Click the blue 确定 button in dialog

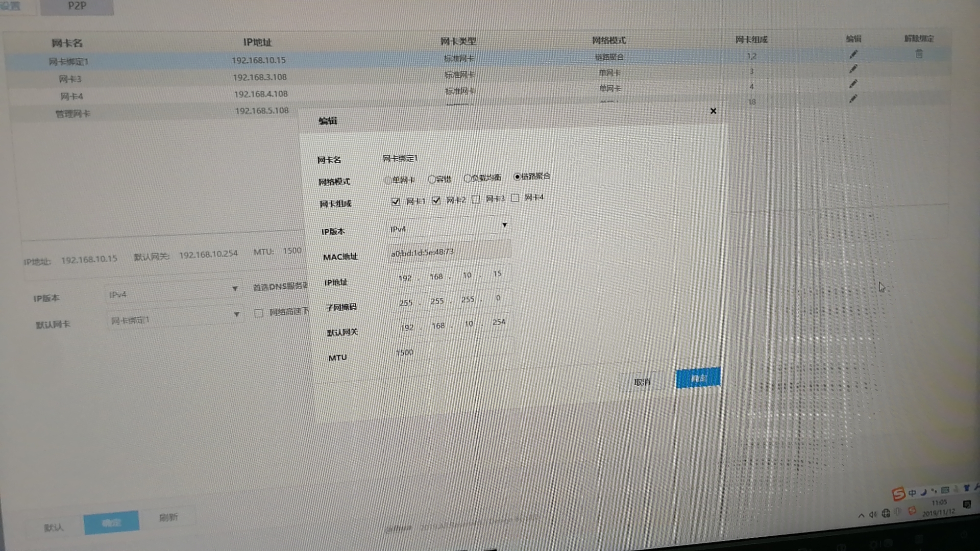click(x=698, y=378)
